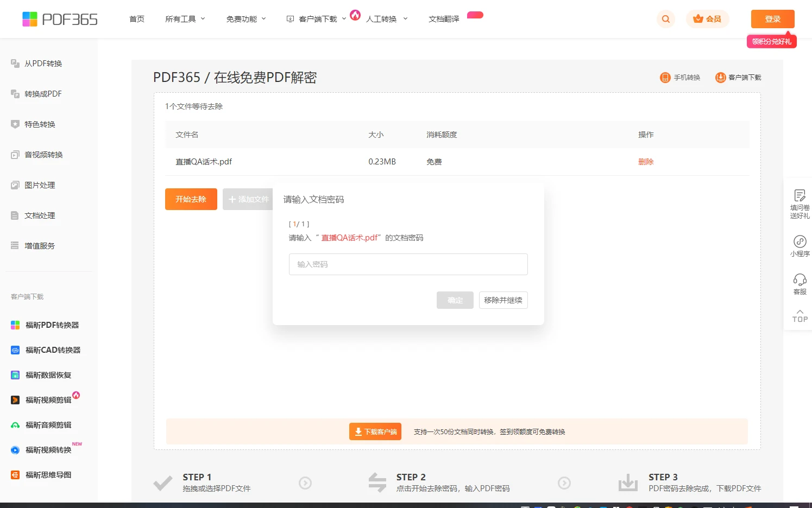Click 福昕思维导图 client download
Screen dimensions: 812x508
(x=42, y=475)
